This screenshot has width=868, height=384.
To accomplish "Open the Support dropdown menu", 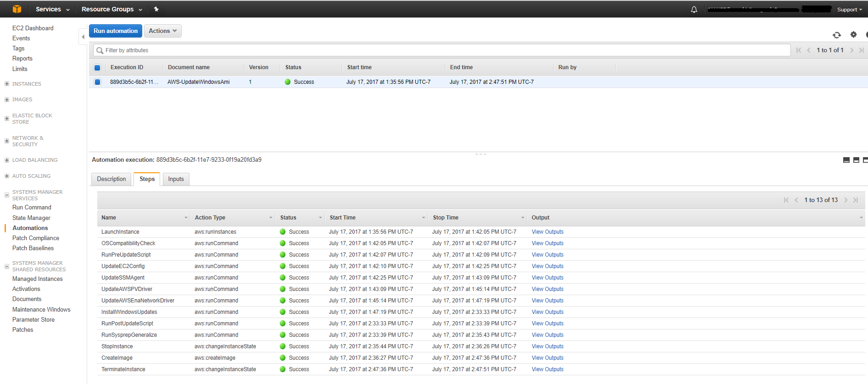I will point(850,10).
